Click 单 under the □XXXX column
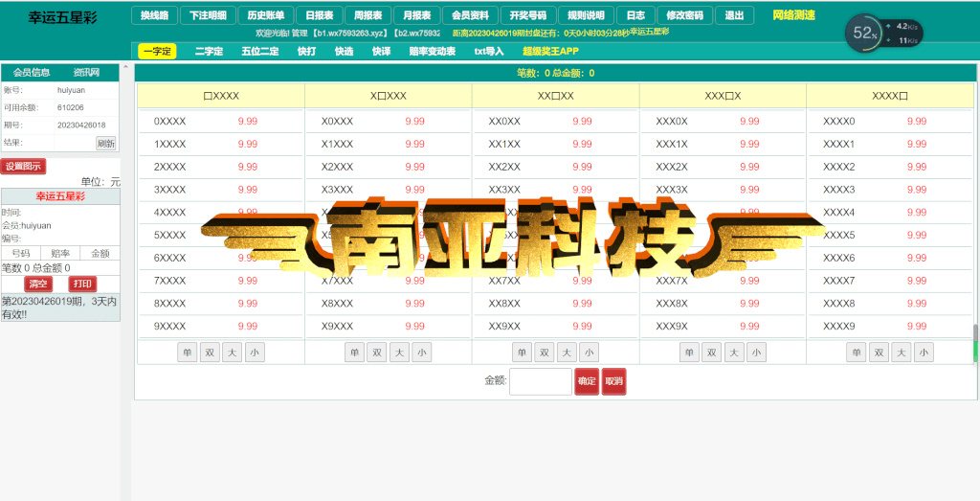980x501 pixels. (x=187, y=353)
